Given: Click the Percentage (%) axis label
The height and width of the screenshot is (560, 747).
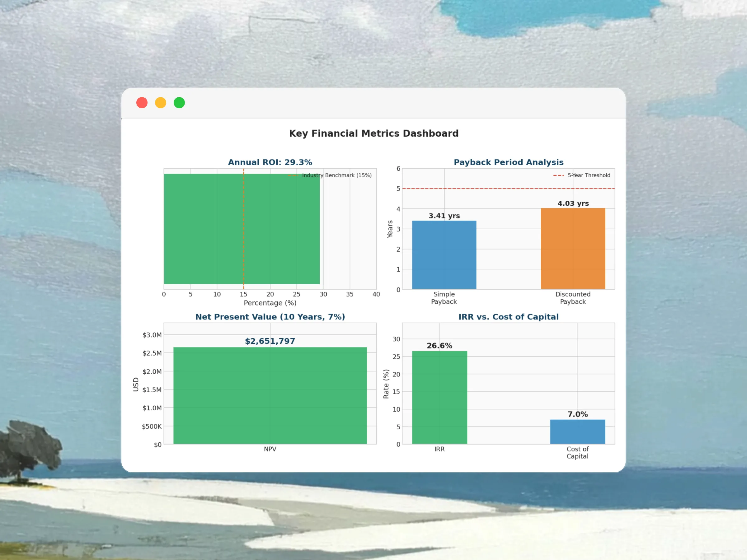Looking at the screenshot, I should [270, 303].
